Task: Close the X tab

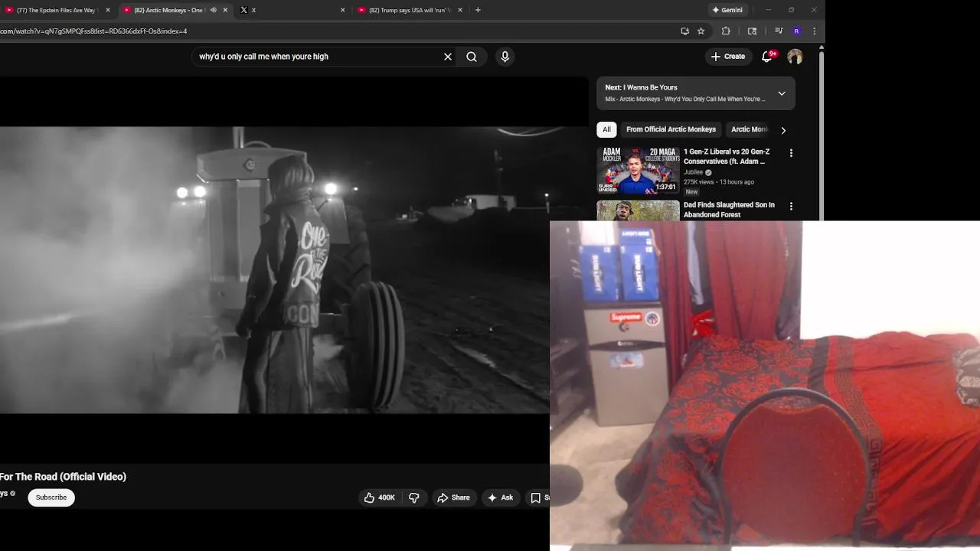Action: pos(342,10)
